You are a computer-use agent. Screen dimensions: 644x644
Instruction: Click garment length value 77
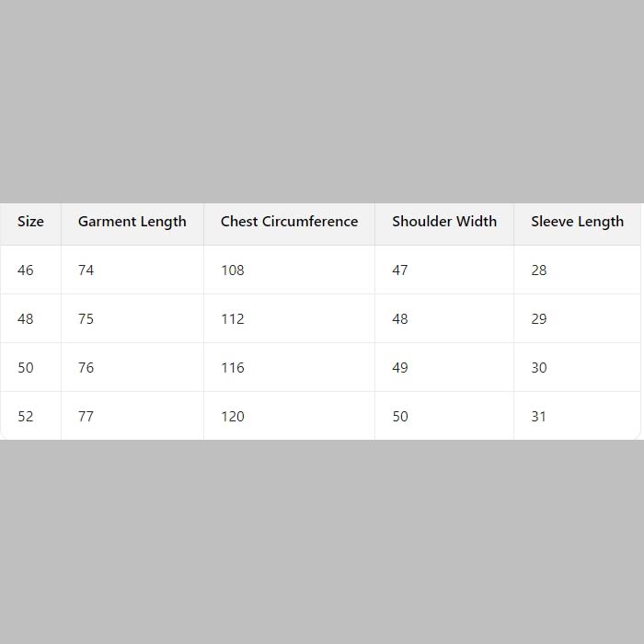coord(86,417)
